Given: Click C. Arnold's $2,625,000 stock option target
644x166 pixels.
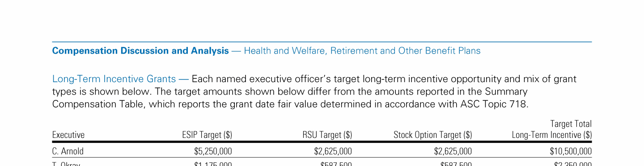Looking at the screenshot, I should coord(453,151).
